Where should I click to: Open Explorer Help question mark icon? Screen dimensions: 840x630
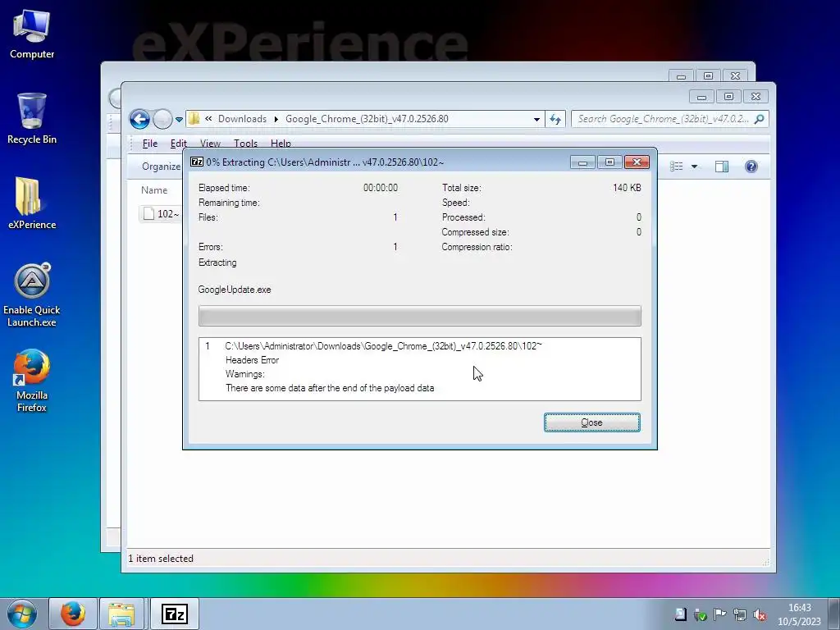751,167
